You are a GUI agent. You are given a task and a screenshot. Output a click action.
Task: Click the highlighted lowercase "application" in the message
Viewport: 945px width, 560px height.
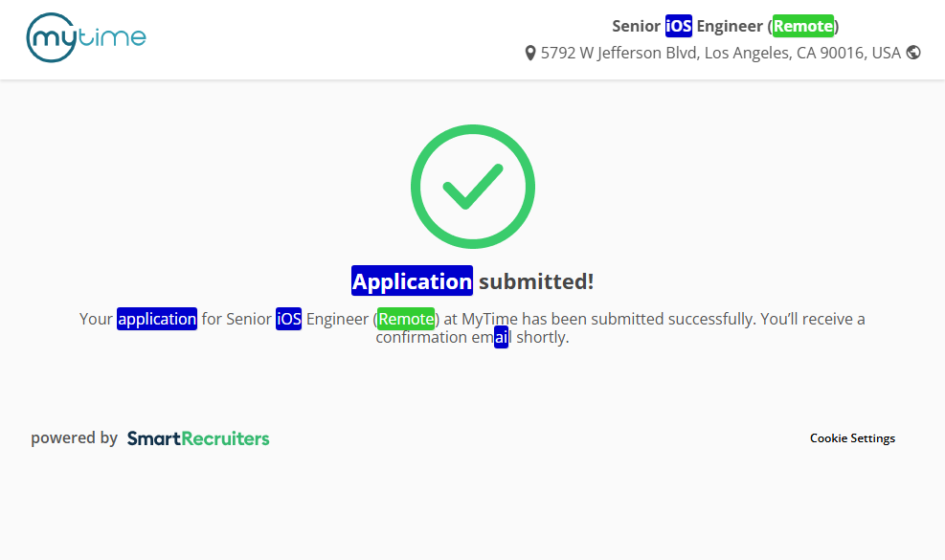157,319
